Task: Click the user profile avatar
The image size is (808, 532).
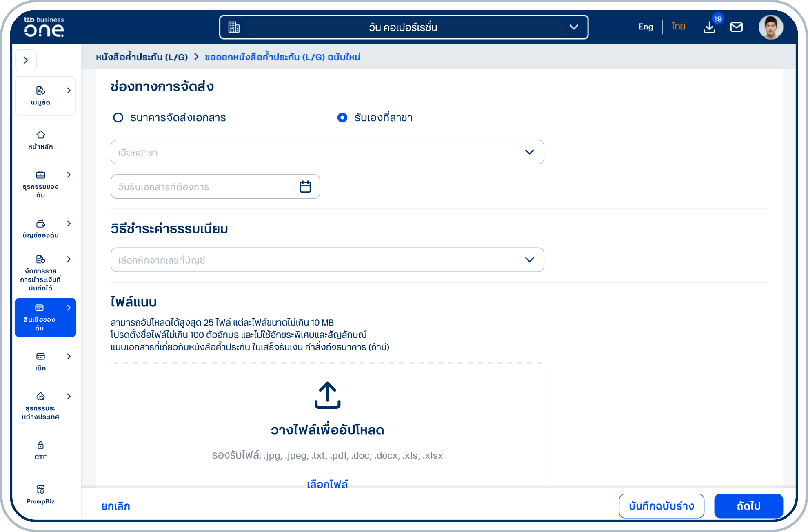Action: click(770, 27)
